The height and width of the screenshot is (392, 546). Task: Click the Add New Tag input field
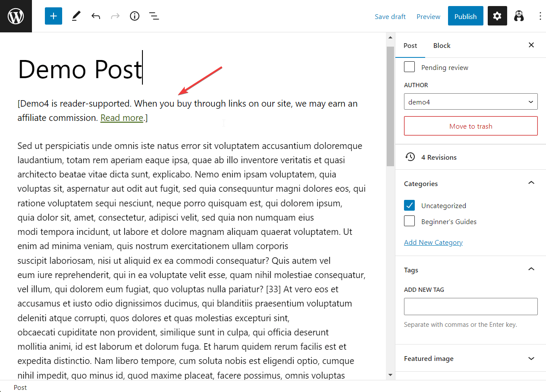tap(470, 307)
